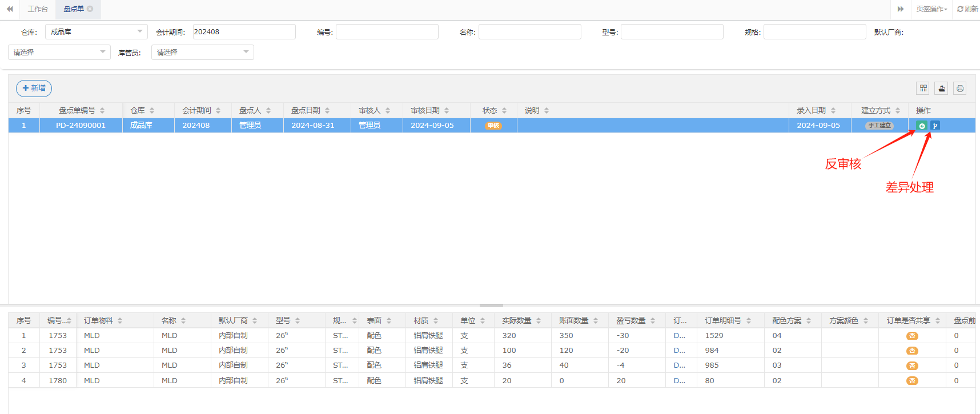Sort by 实际数量 column in detail table
Screen dimensions: 980x414
pyautogui.click(x=539, y=321)
